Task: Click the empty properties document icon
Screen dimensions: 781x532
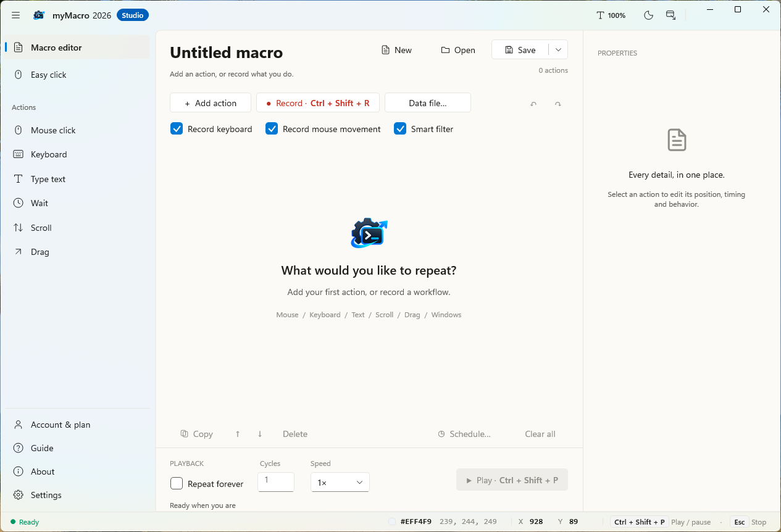Action: tap(677, 140)
